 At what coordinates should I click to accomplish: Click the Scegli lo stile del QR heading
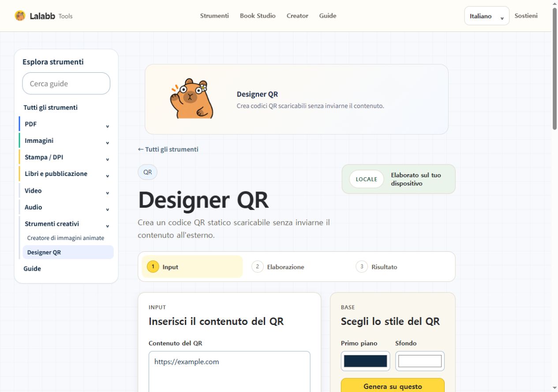click(x=390, y=321)
